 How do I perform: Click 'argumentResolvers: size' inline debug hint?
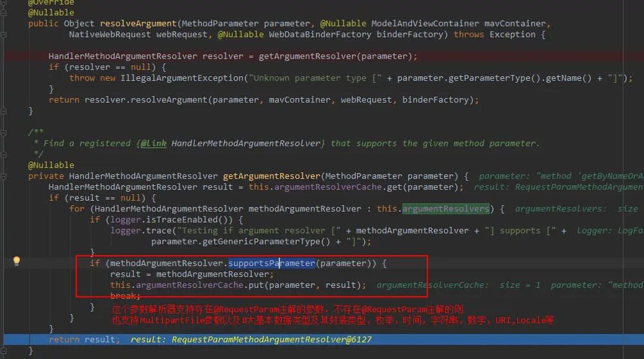point(577,208)
